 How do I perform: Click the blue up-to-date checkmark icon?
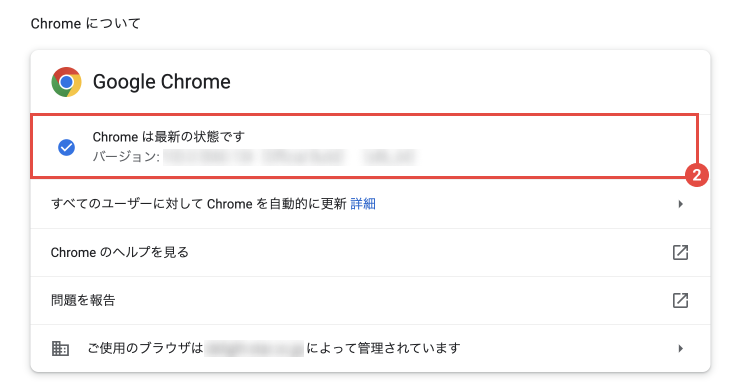67,147
